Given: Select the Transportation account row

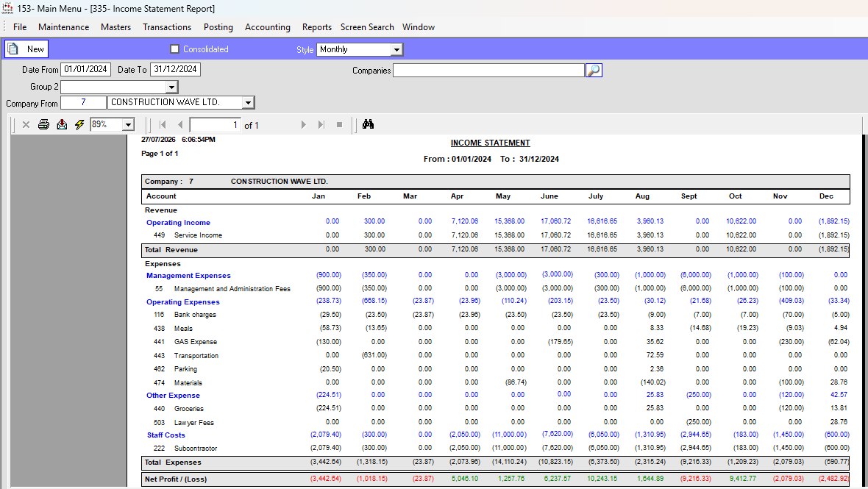Looking at the screenshot, I should click(x=496, y=356).
